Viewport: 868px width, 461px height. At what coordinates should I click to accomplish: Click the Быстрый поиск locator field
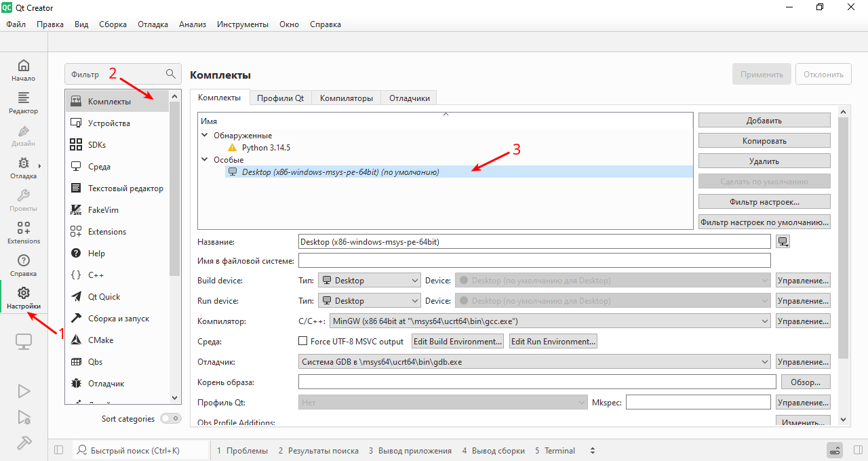(x=140, y=450)
